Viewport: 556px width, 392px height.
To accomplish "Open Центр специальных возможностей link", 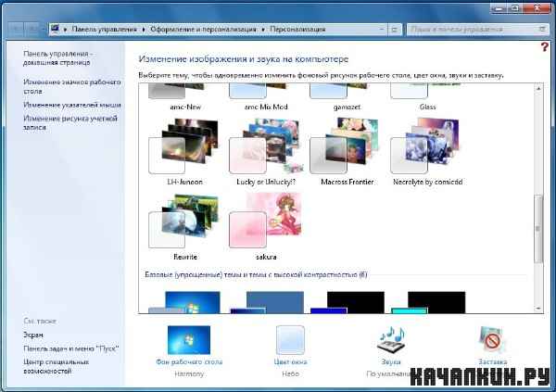I will [x=56, y=366].
